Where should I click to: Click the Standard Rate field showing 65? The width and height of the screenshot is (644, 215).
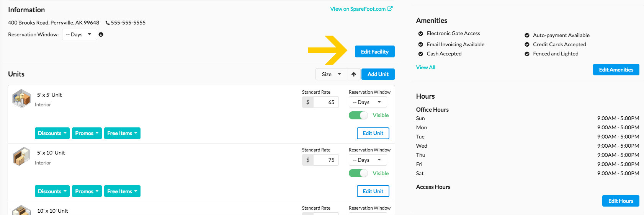coord(326,102)
